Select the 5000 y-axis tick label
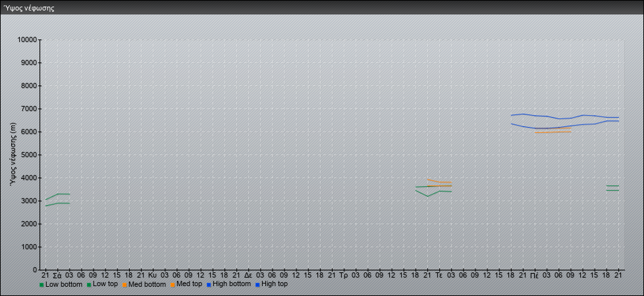This screenshot has height=296, width=644. (28, 155)
